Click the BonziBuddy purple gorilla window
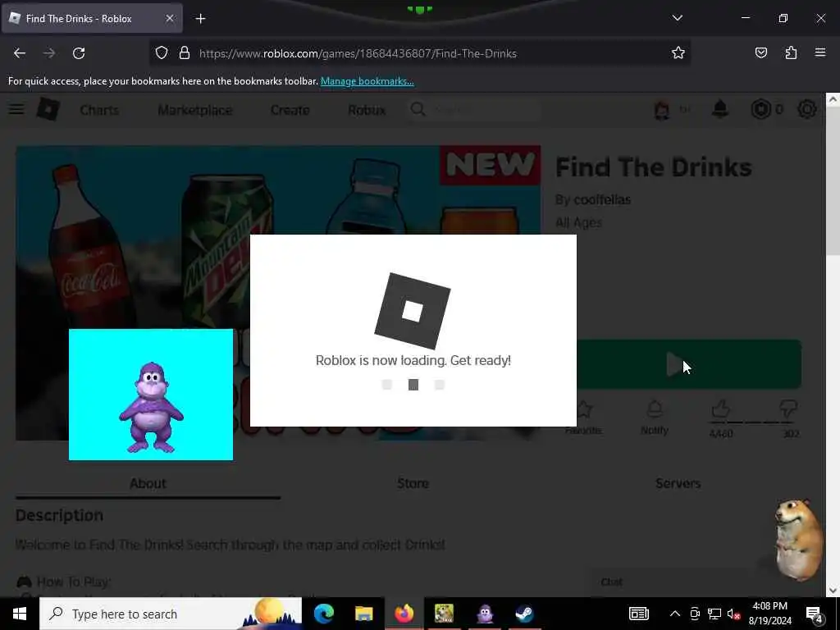Screen dimensions: 840x630 [x=151, y=395]
